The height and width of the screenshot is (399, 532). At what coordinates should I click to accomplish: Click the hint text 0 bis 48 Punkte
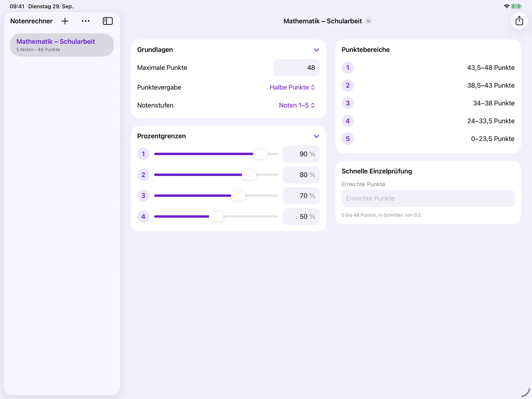click(381, 215)
